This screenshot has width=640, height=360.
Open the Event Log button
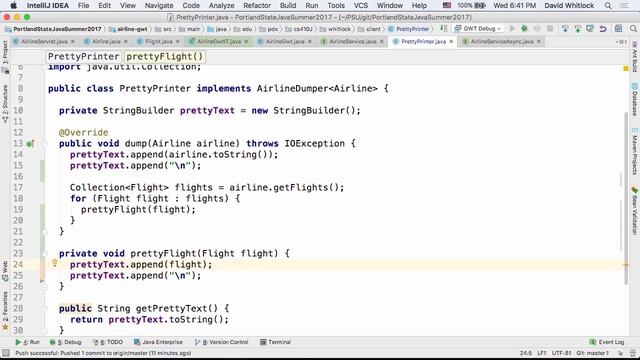(607, 342)
